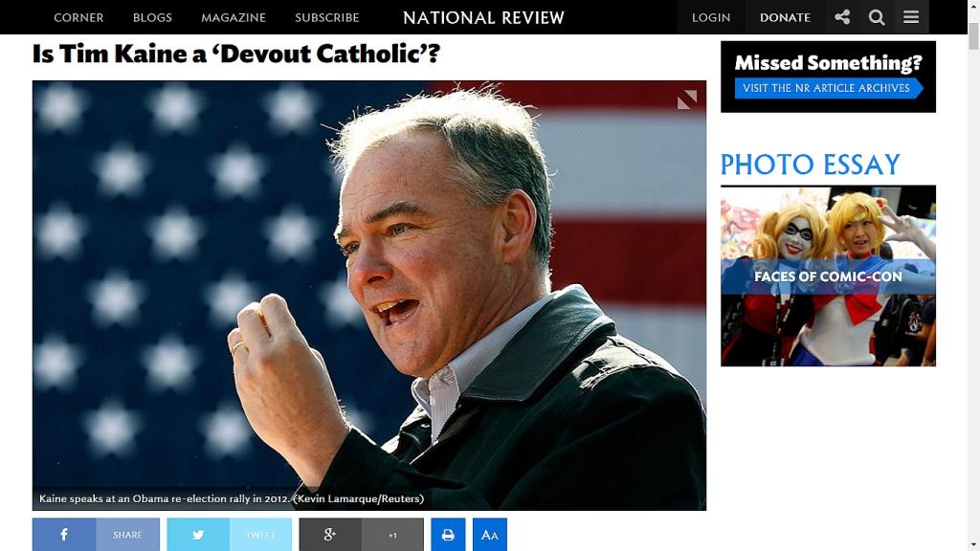The width and height of the screenshot is (980, 551).
Task: Open the Corner menu item
Action: tap(78, 17)
